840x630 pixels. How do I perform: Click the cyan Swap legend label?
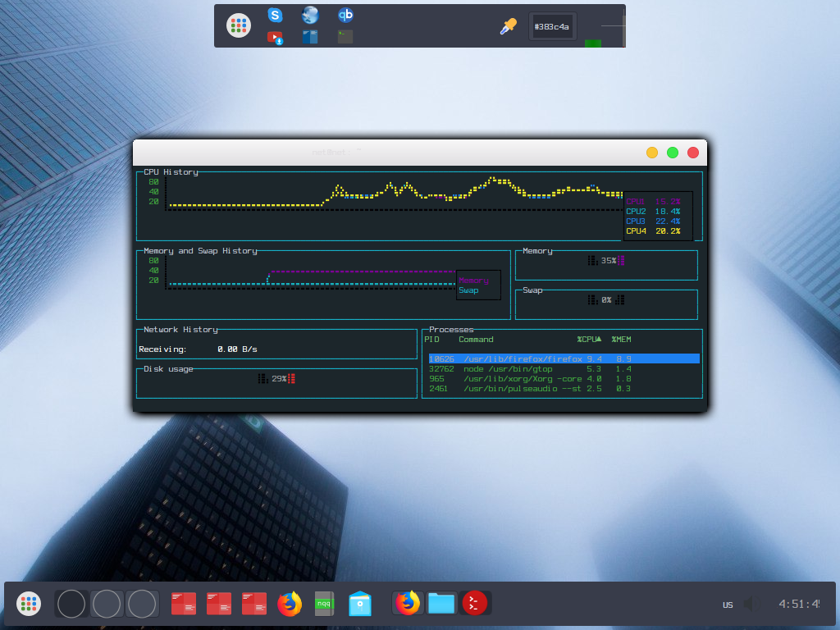[468, 290]
